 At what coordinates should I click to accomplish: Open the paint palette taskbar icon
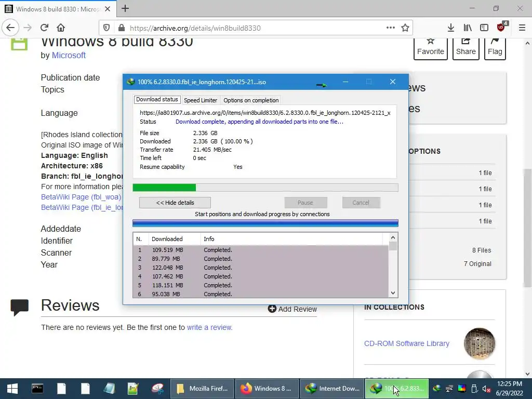[x=157, y=389]
